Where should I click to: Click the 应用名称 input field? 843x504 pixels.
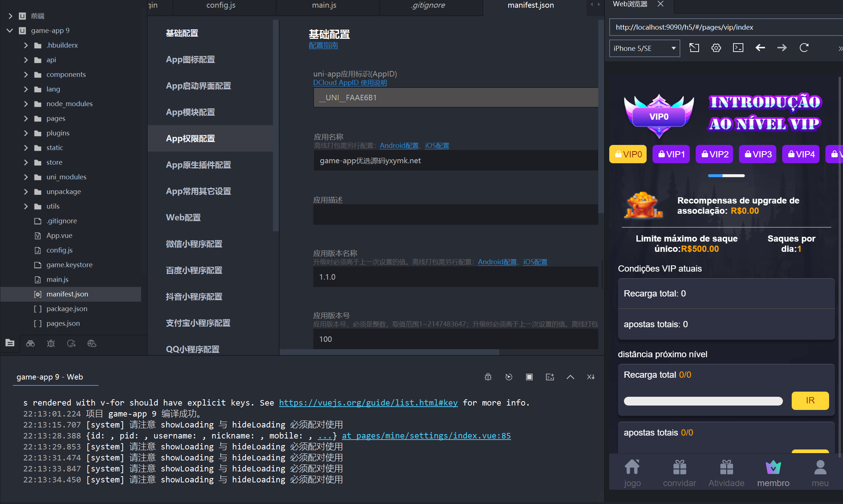456,161
